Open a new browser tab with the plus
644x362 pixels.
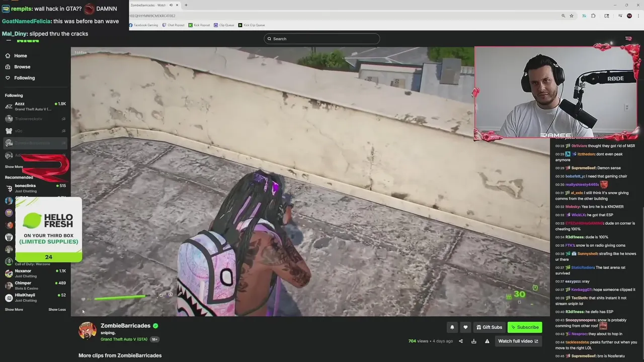(186, 5)
